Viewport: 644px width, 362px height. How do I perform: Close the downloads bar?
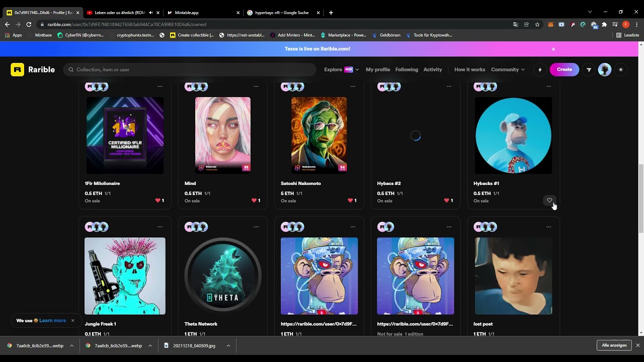pos(637,345)
